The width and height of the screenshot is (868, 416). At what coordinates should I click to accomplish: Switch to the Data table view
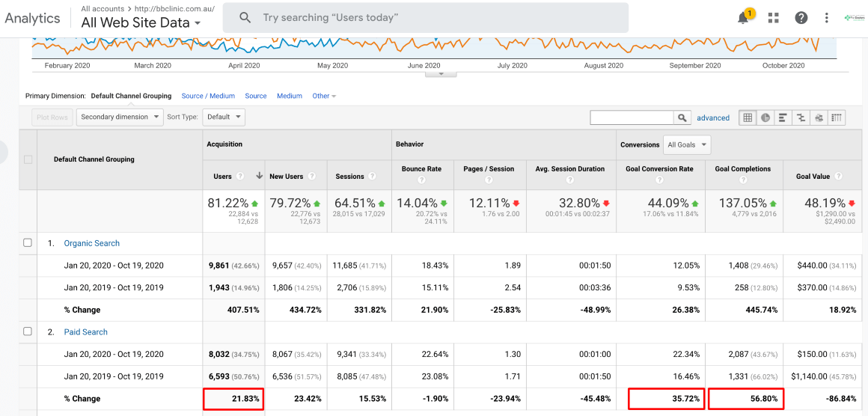[748, 117]
